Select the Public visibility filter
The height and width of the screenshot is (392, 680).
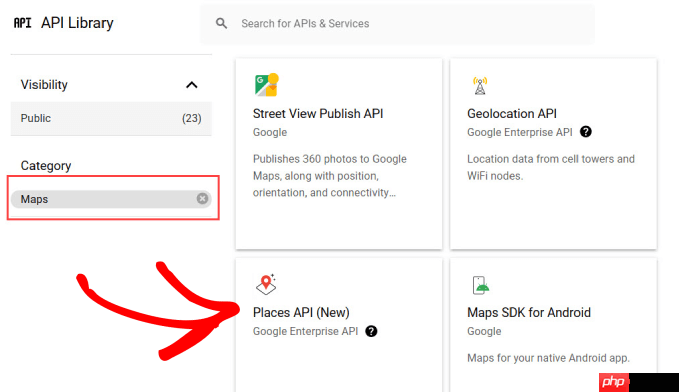click(111, 118)
